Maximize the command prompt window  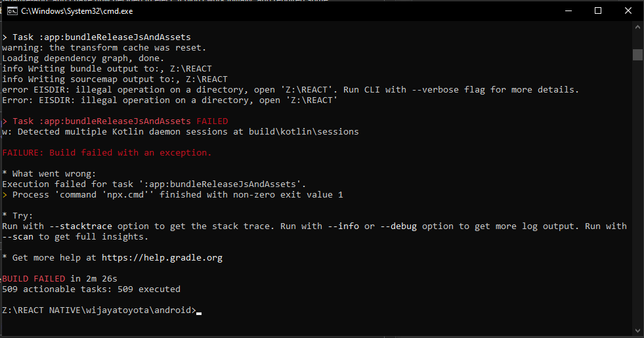tap(598, 11)
